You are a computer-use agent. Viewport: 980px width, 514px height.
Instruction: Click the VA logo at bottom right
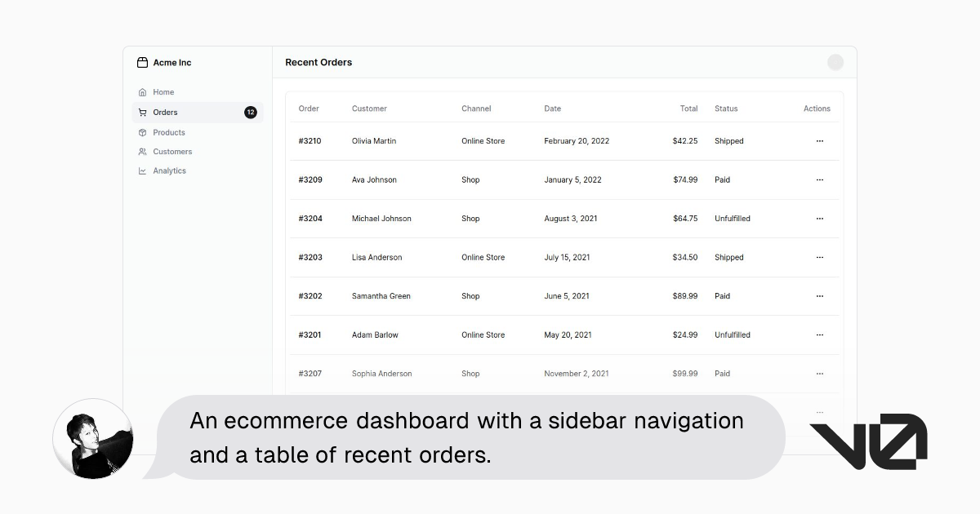(868, 441)
